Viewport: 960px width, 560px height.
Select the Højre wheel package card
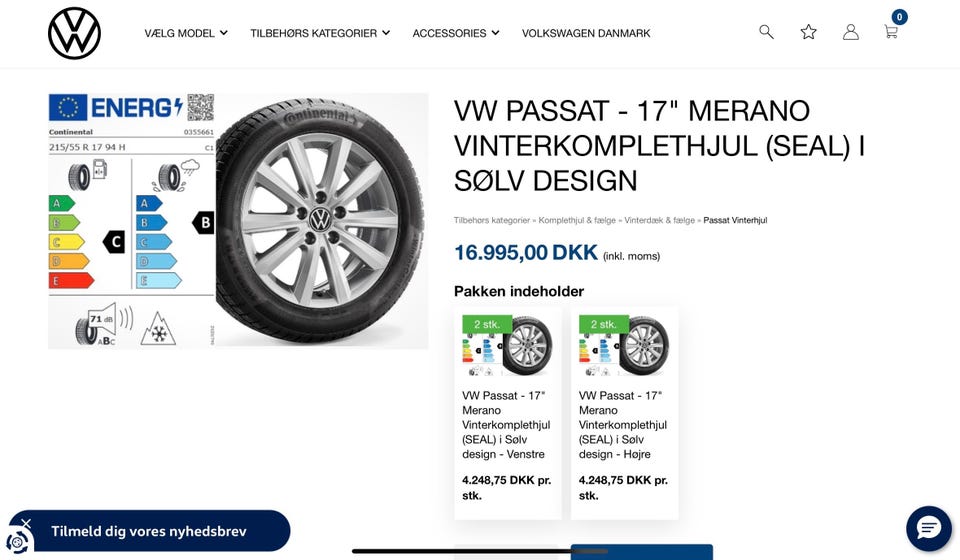[624, 414]
